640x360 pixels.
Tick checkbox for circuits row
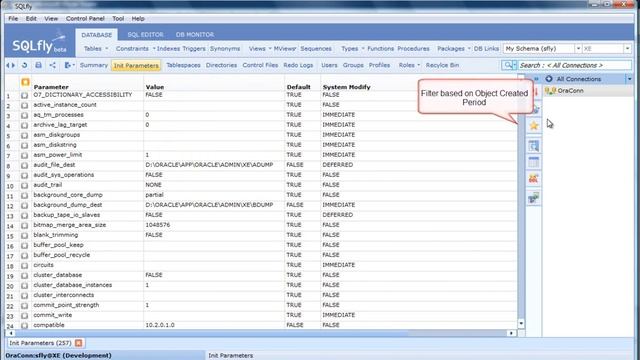coord(24,265)
